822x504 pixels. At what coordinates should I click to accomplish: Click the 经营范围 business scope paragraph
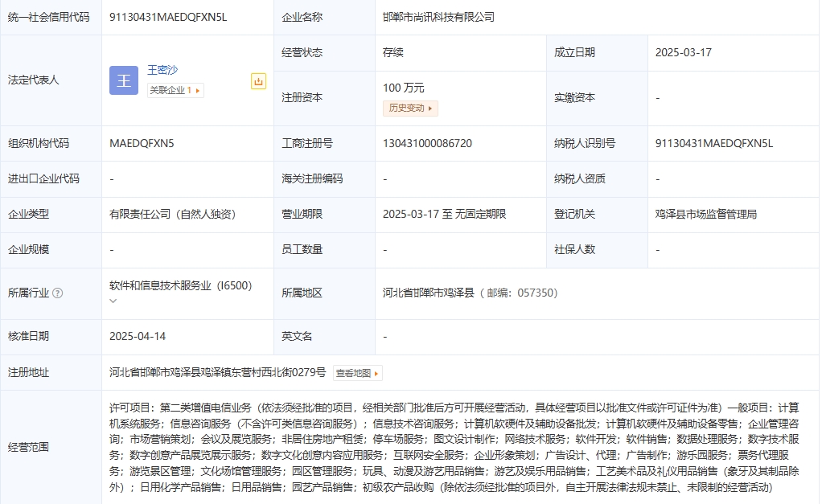pos(454,447)
